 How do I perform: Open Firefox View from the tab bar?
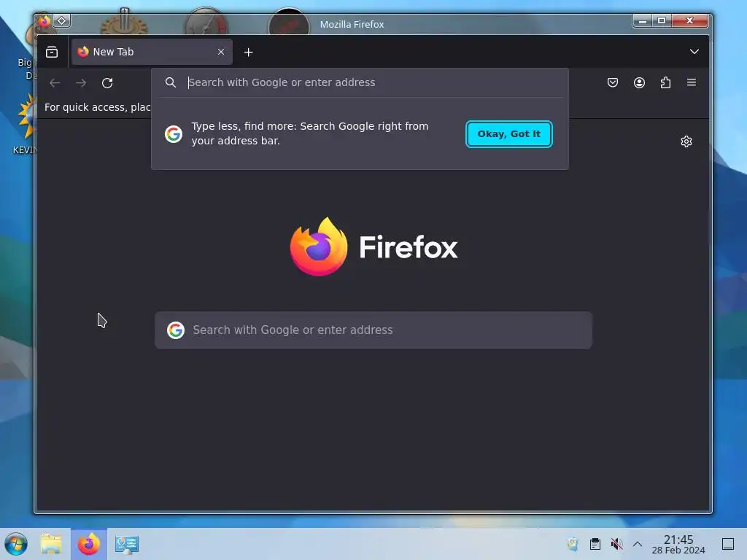(52, 52)
